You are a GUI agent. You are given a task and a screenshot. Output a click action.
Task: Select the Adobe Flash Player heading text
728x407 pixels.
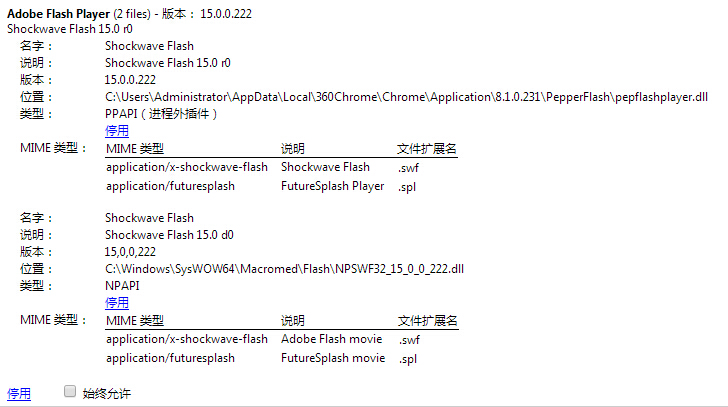click(58, 14)
